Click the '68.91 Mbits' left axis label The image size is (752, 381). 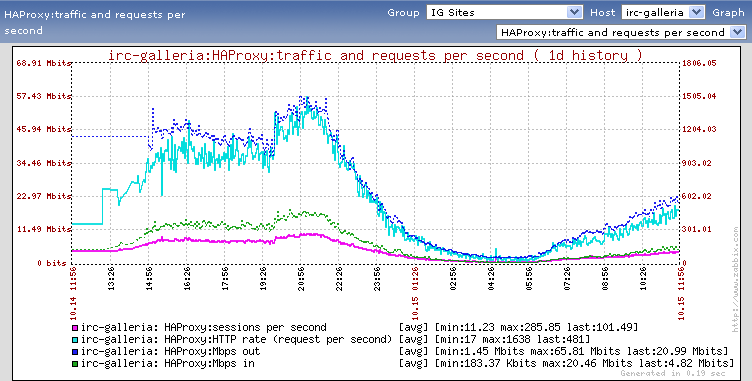[43, 63]
